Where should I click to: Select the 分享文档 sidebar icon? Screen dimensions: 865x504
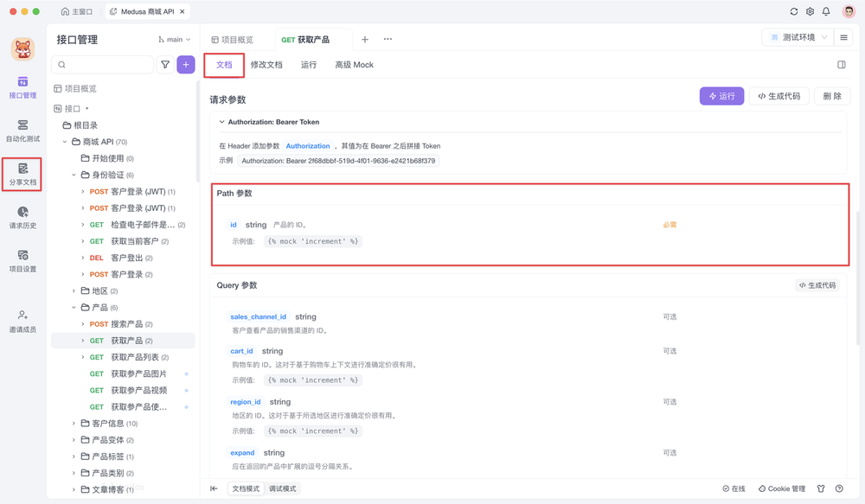[22, 174]
